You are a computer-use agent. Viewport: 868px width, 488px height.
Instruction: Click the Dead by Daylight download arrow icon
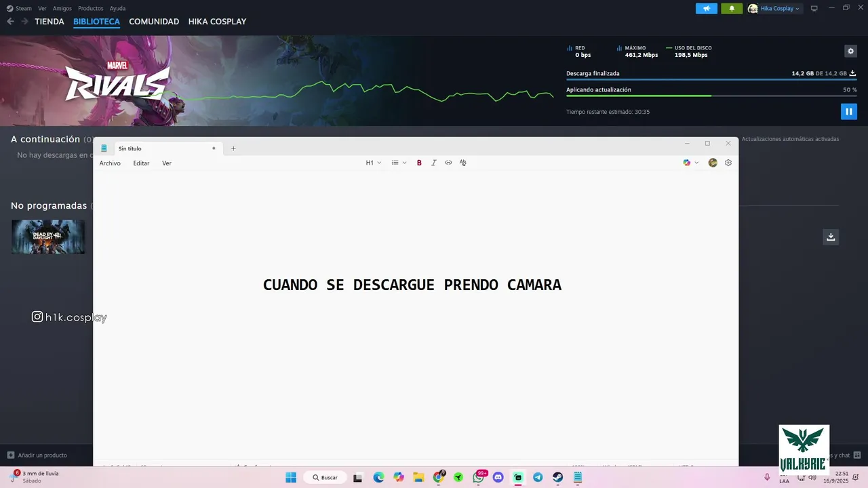(x=831, y=237)
